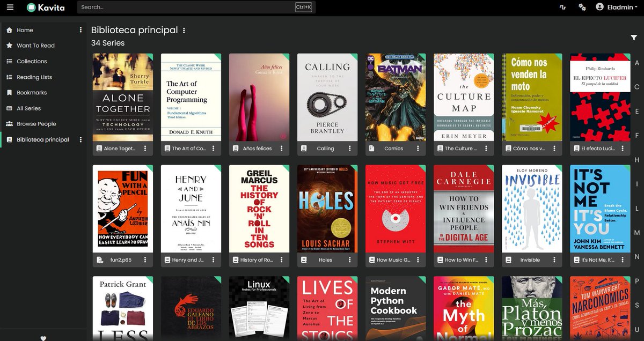Jump to letter U in index
644x341 pixels.
click(637, 329)
